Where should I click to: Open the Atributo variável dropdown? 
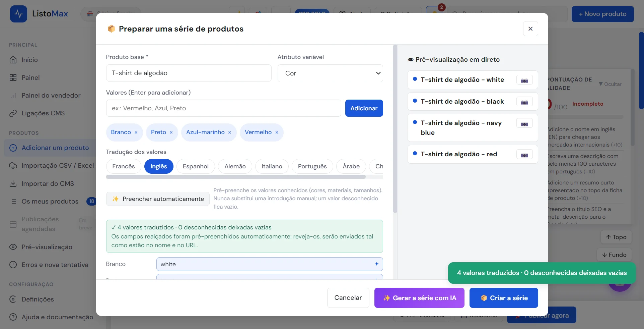click(x=330, y=73)
